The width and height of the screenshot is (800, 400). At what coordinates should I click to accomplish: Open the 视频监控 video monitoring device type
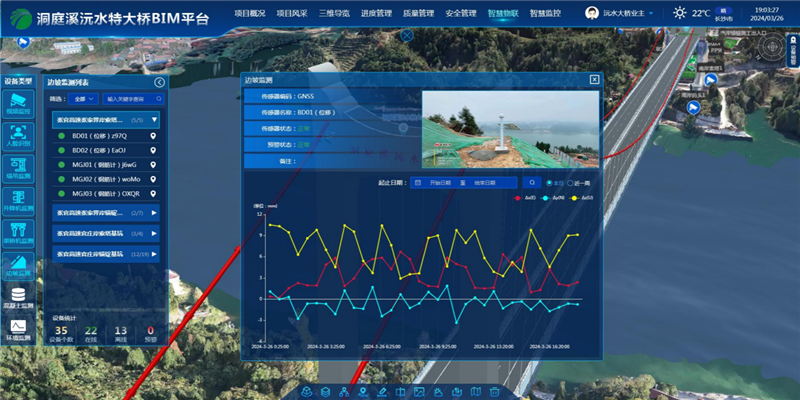coord(18,101)
